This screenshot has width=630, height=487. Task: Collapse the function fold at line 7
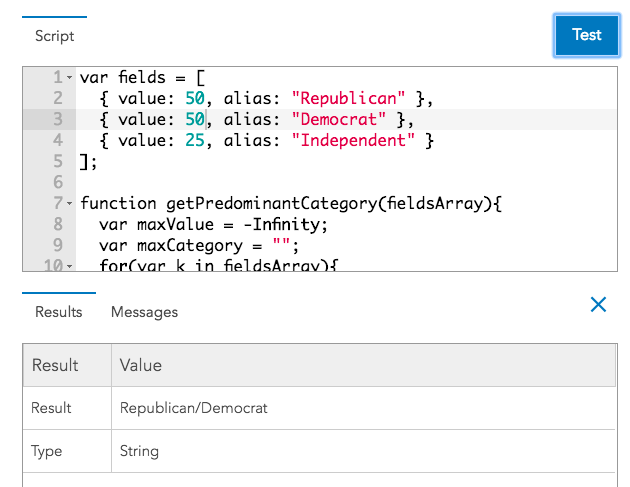[69, 204]
